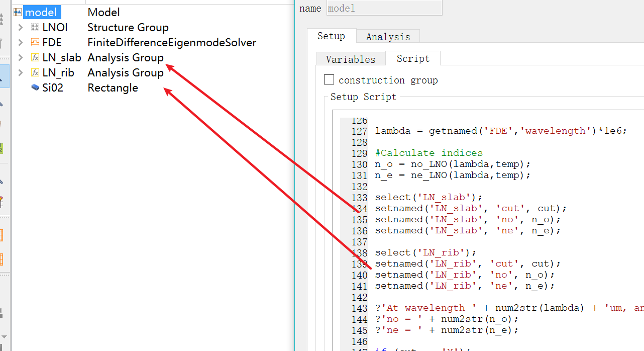This screenshot has width=644, height=351.
Task: Select LN_rib in the objects tree
Action: (58, 72)
